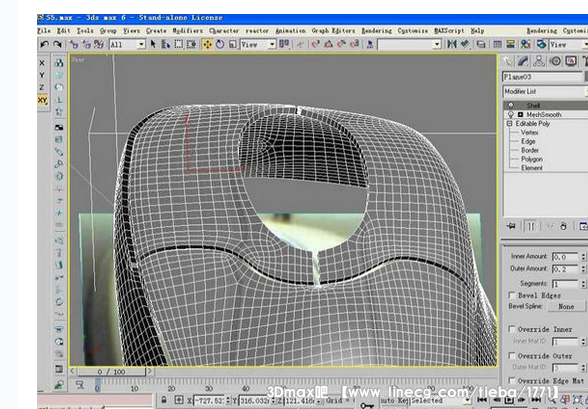Toggle Angle Snap icon in toolbar
The image size is (588, 409).
[328, 44]
